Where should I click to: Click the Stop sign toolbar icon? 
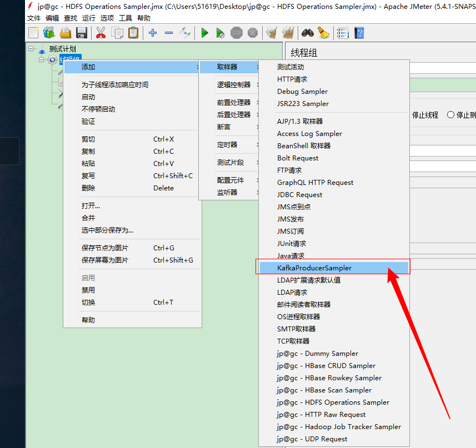[237, 33]
